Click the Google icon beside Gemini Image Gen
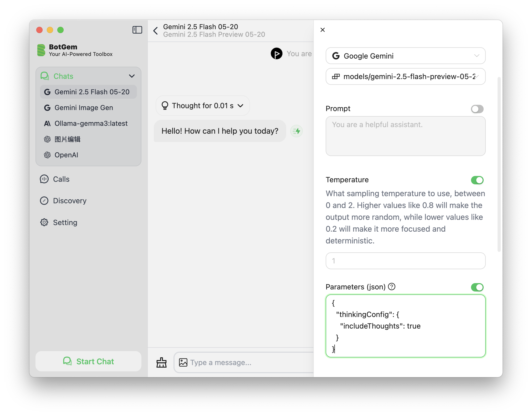This screenshot has height=416, width=532. (x=47, y=108)
